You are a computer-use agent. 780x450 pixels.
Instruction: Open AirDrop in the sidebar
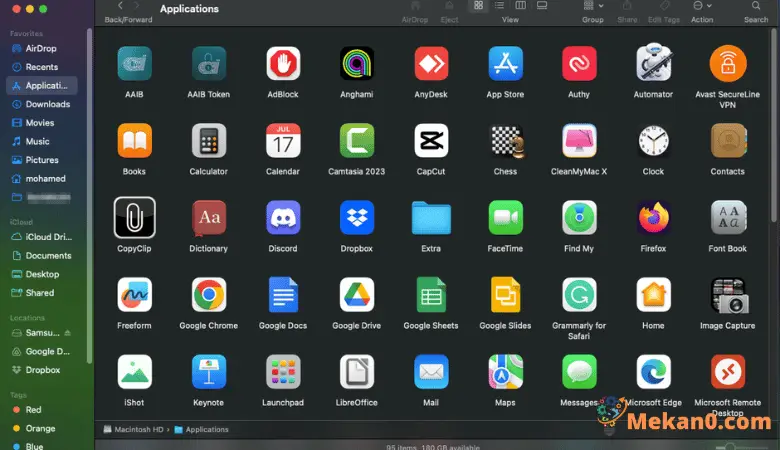(x=42, y=48)
